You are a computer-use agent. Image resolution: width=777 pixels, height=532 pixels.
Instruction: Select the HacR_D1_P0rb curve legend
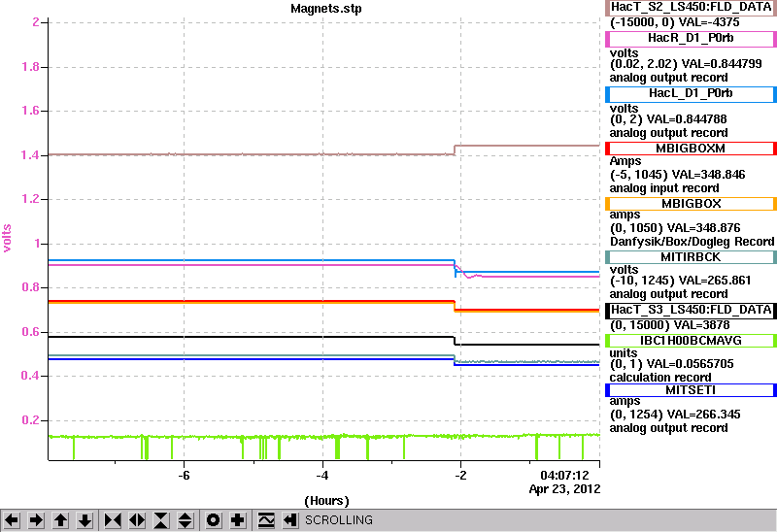point(691,39)
